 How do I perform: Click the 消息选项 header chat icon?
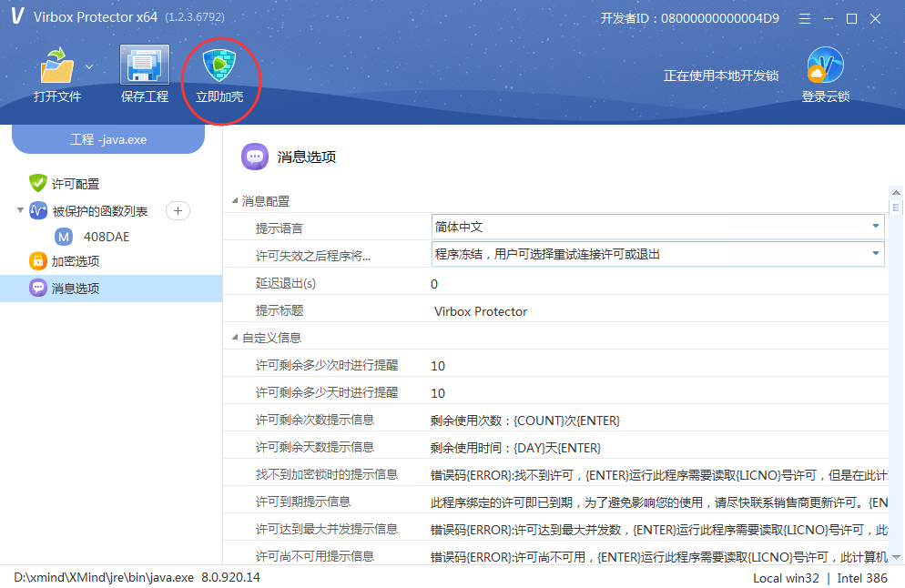tap(255, 157)
